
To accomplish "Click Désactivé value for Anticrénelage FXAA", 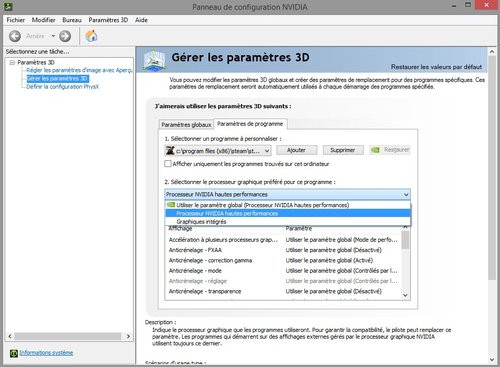I will click(334, 250).
